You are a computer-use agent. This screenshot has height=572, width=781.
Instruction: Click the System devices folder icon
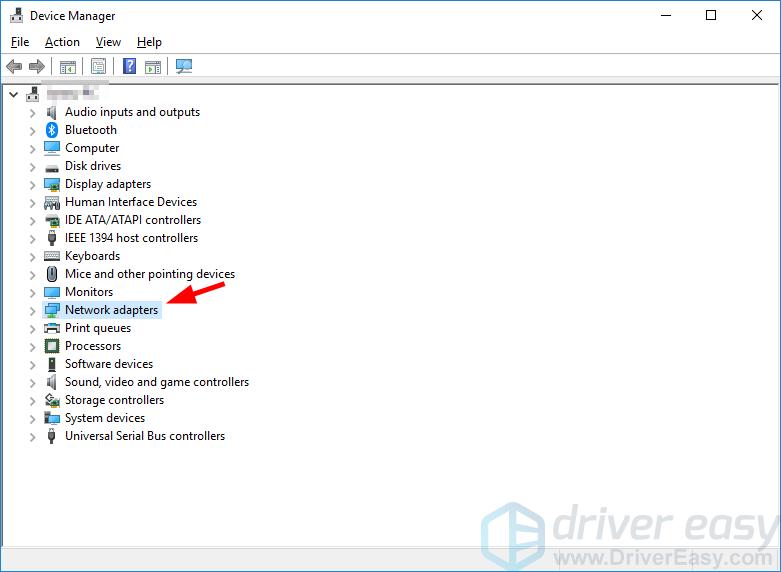click(52, 418)
